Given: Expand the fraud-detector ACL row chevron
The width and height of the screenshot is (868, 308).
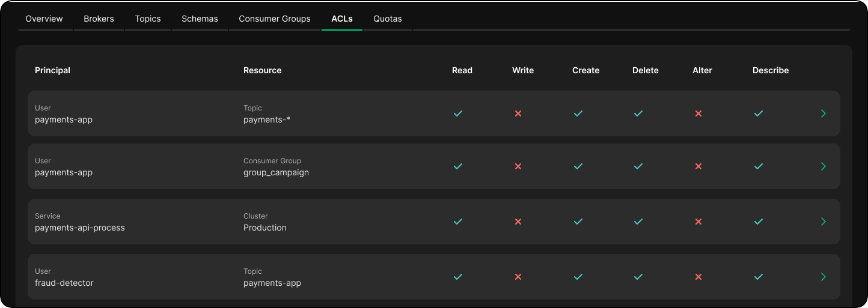Looking at the screenshot, I should (x=824, y=277).
